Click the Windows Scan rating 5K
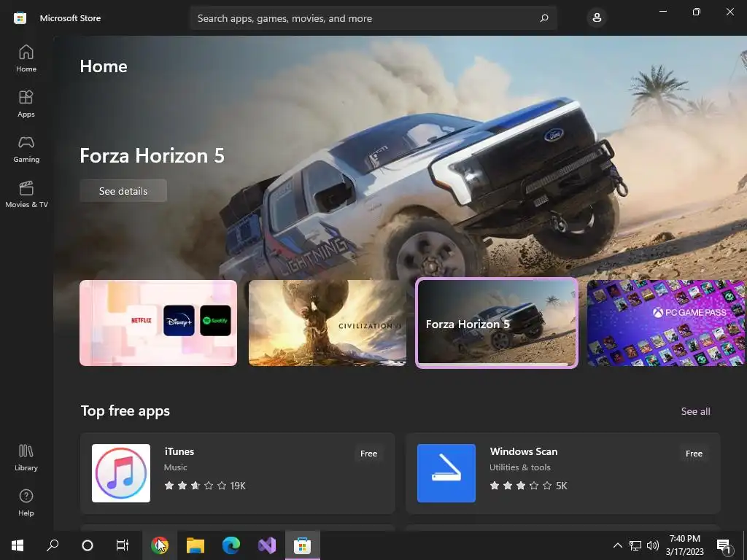Screen dimensions: 747x560 pos(529,486)
